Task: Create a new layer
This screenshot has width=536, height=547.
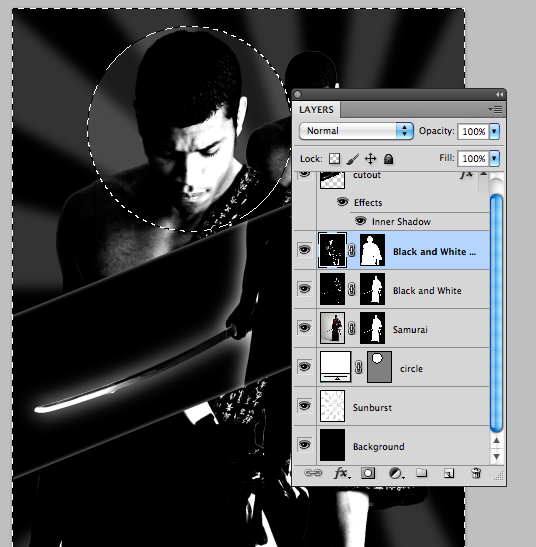Action: [x=449, y=473]
